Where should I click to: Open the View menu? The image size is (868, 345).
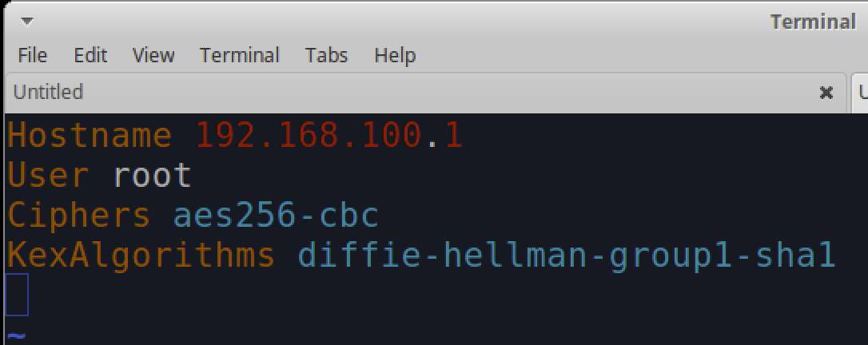pos(153,55)
